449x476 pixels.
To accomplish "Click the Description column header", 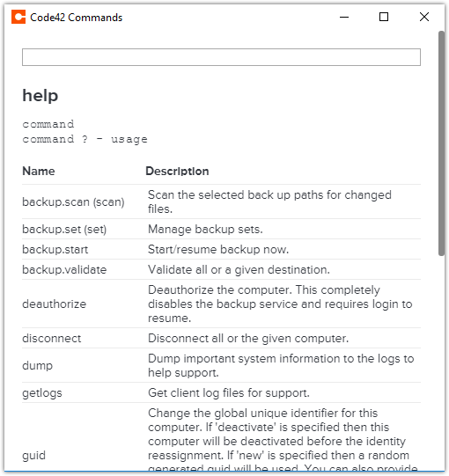I will coord(177,172).
